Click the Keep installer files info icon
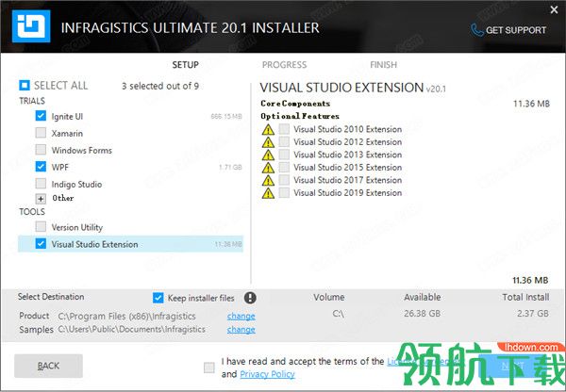The image size is (566, 392). point(250,298)
